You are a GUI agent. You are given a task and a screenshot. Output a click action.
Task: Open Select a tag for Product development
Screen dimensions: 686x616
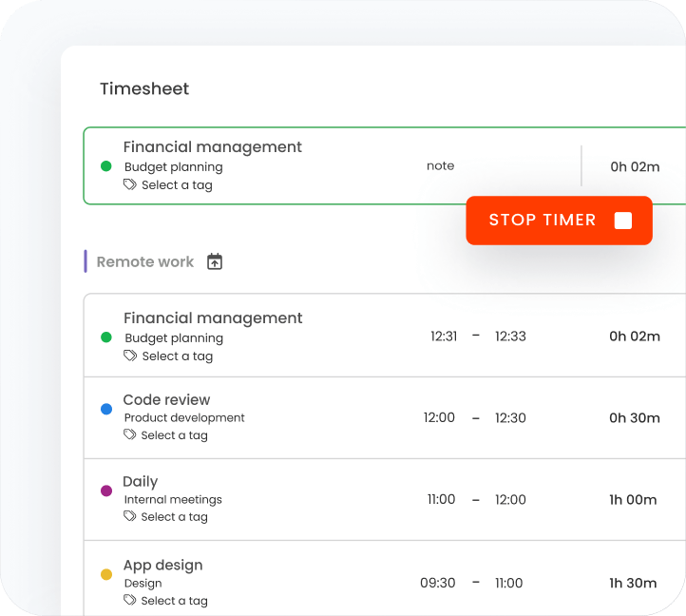click(x=177, y=435)
